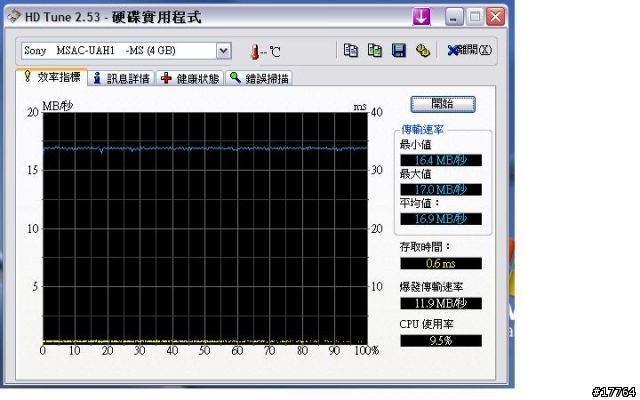The image size is (640, 400).
Task: Switch to the 效率指標 benchmark tab
Action: [x=52, y=77]
